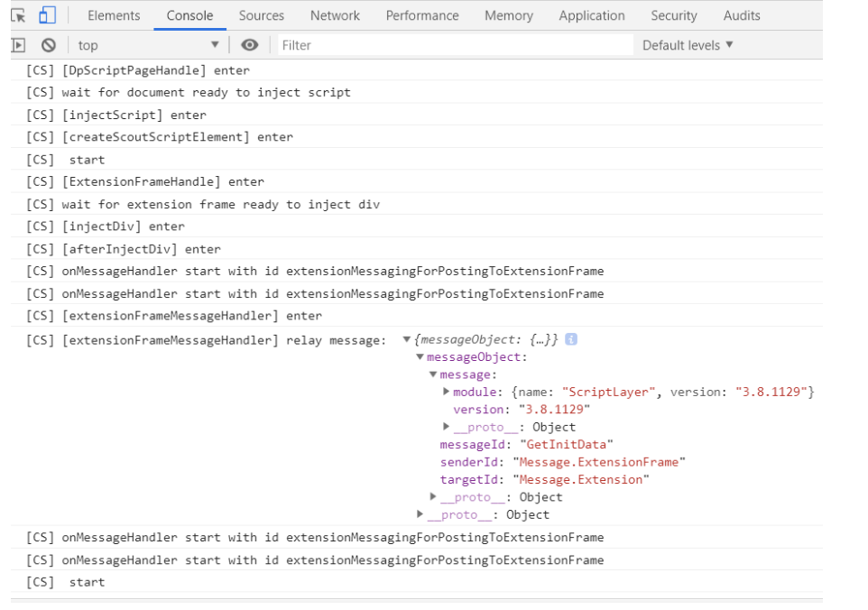Open the console sidebar panel

[x=18, y=44]
